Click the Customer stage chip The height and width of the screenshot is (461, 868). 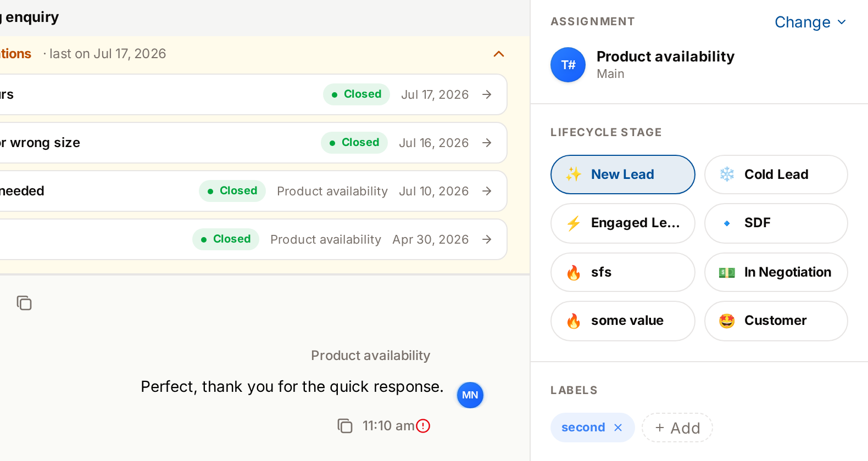776,321
